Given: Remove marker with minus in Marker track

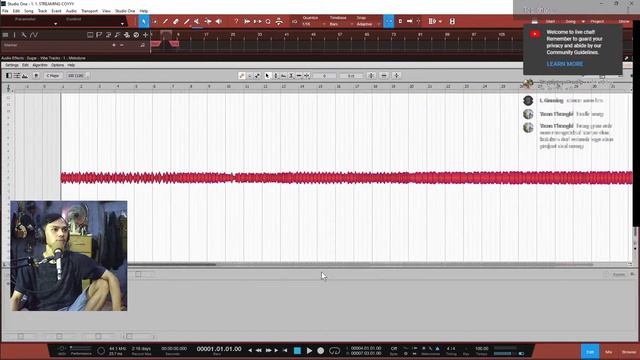Looking at the screenshot, I should pyautogui.click(x=122, y=45).
